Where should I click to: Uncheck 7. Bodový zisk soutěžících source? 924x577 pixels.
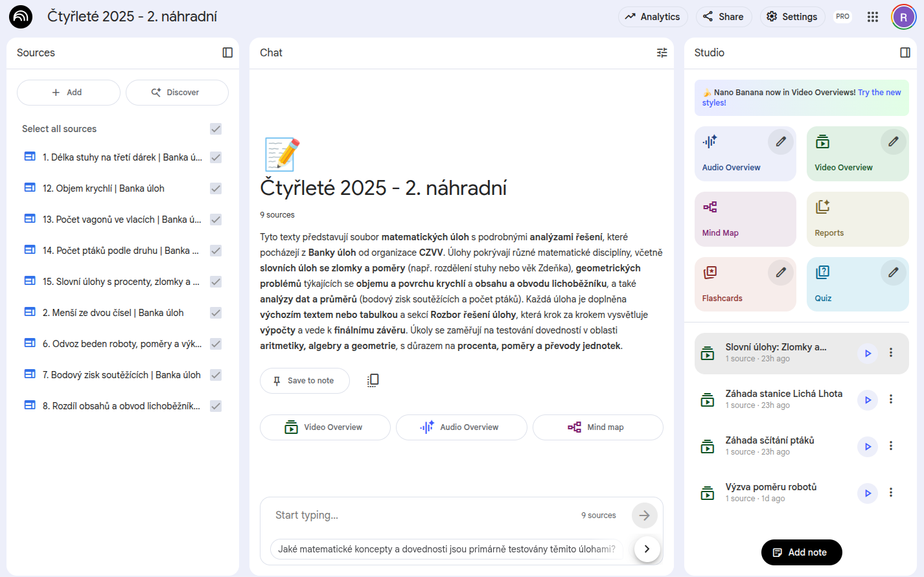point(216,375)
